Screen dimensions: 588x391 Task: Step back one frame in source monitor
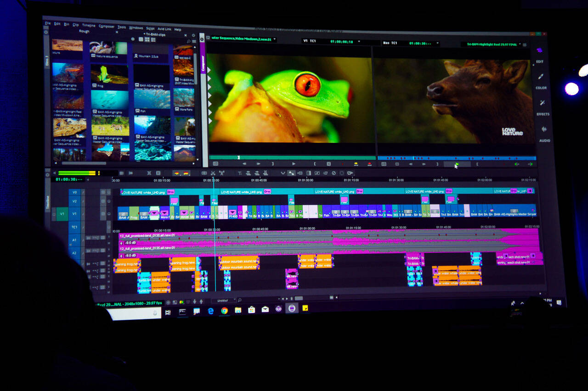click(244, 163)
